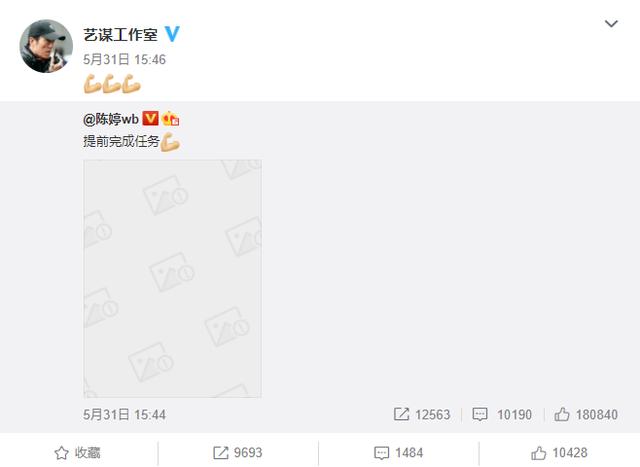The image size is (640, 467).
Task: Open the post options chevron menu
Action: (611, 24)
